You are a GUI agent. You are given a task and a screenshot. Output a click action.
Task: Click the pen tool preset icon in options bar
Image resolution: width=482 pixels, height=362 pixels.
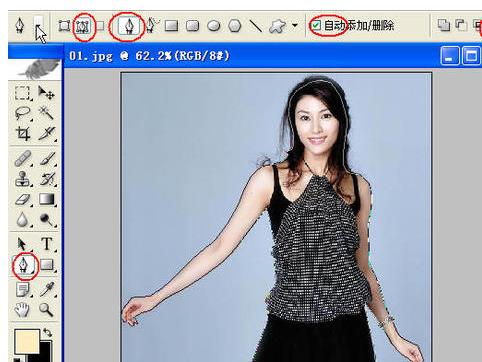tap(20, 25)
